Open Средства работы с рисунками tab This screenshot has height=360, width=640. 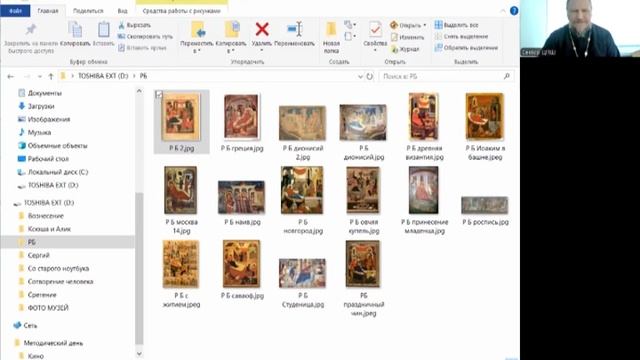(x=182, y=11)
